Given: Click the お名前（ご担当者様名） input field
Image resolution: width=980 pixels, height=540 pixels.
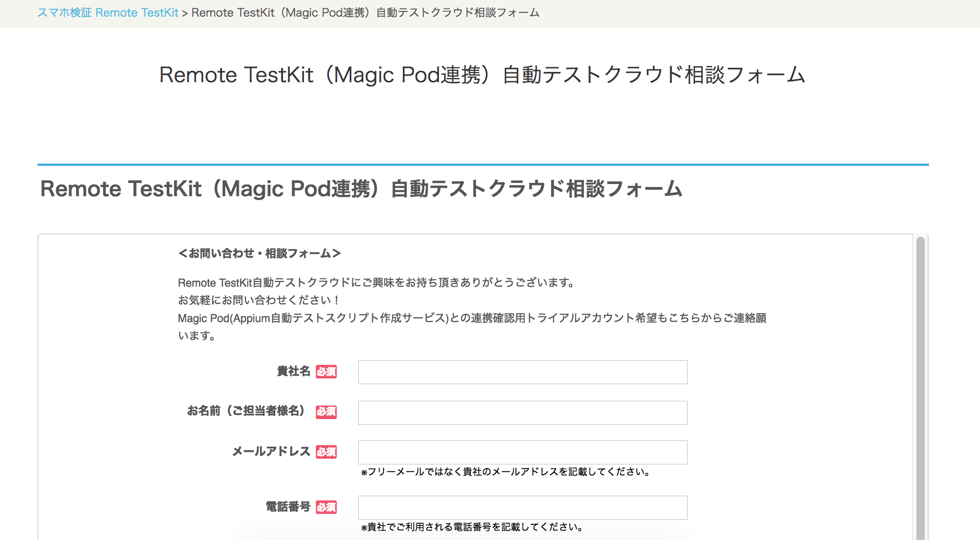Looking at the screenshot, I should pos(522,413).
